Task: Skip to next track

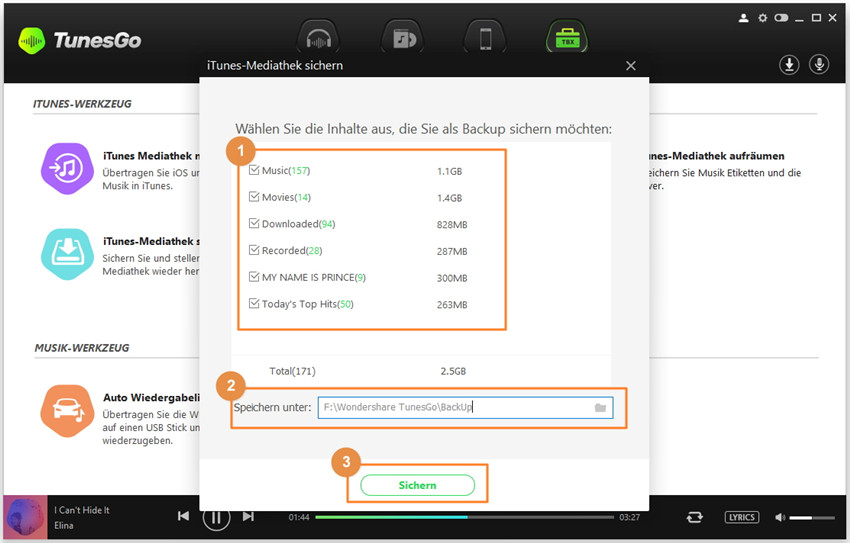Action: 248,516
